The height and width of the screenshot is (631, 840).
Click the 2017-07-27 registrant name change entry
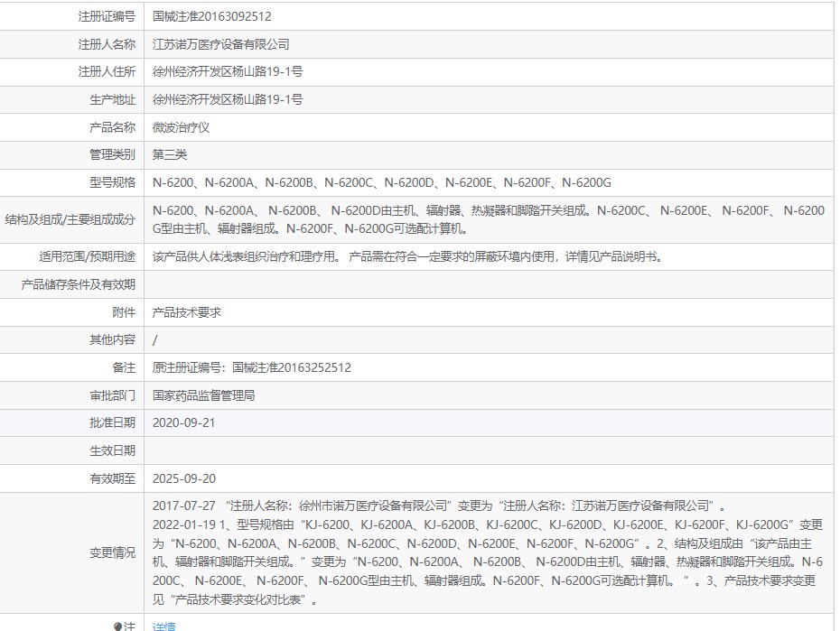(439, 506)
